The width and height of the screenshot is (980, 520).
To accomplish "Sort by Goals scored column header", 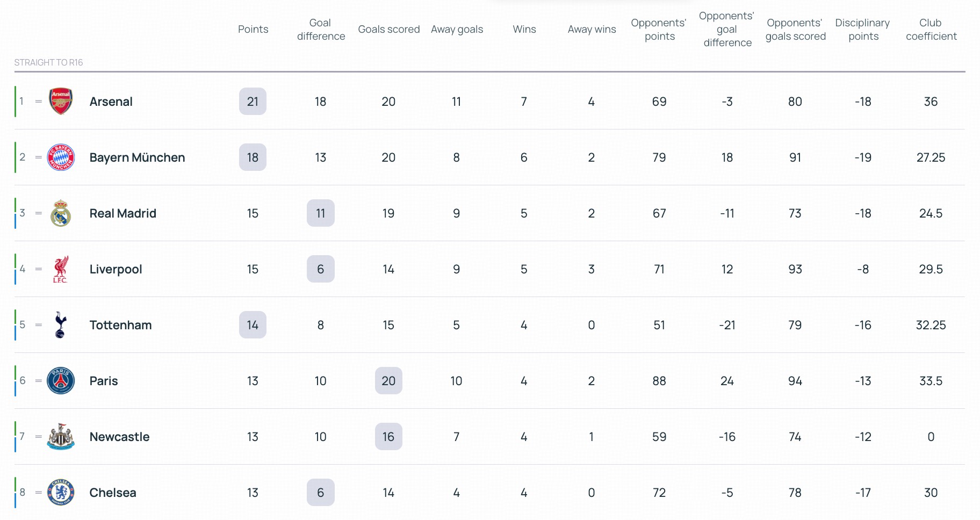I will pos(389,30).
